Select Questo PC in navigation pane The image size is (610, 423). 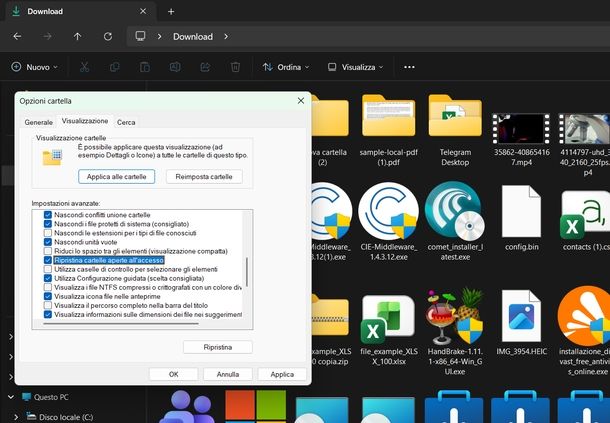click(x=51, y=397)
